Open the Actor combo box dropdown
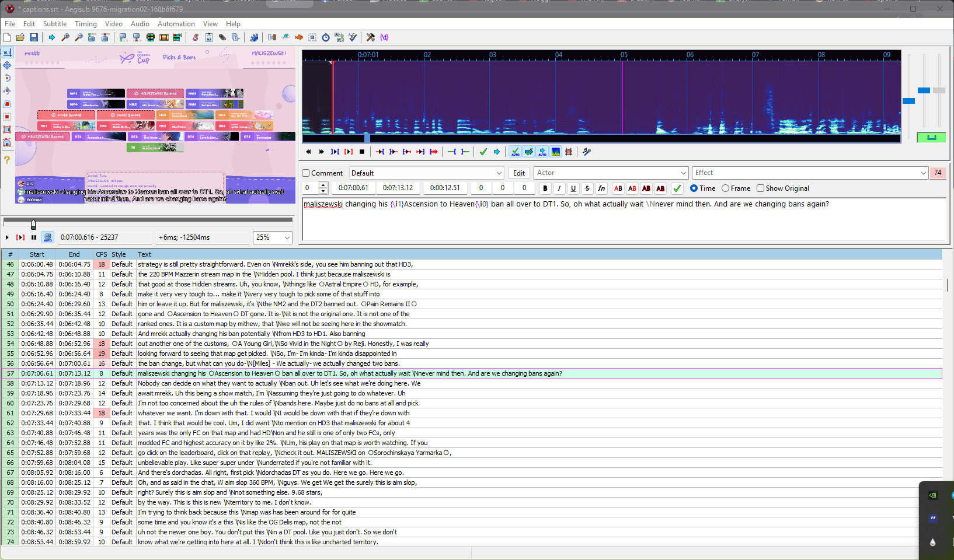 (x=684, y=173)
